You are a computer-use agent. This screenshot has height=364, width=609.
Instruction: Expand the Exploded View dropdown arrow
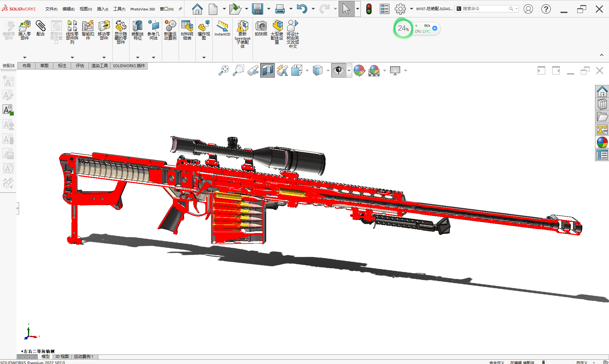tap(204, 57)
